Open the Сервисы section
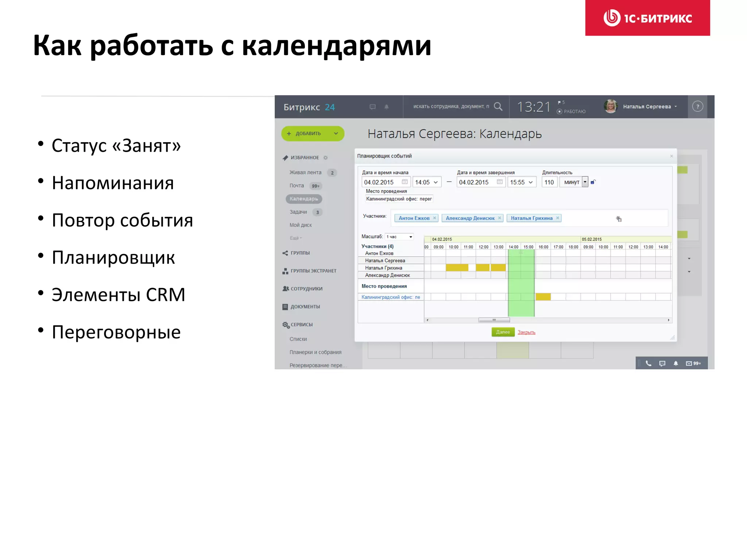Viewport: 747px width, 560px height. 298,324
